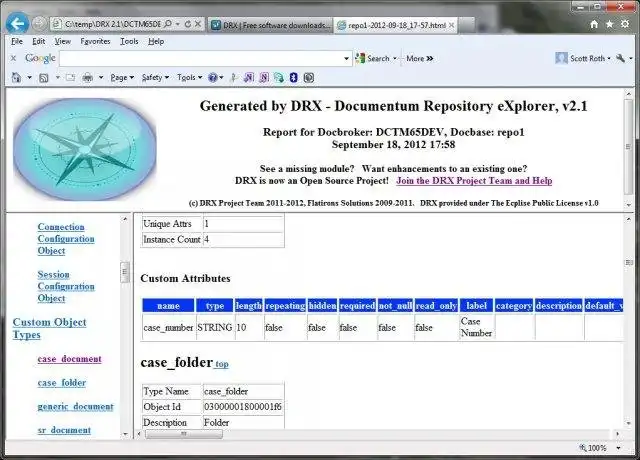Select the repo1-2012-09-18_17-57.html tab

[x=392, y=25]
